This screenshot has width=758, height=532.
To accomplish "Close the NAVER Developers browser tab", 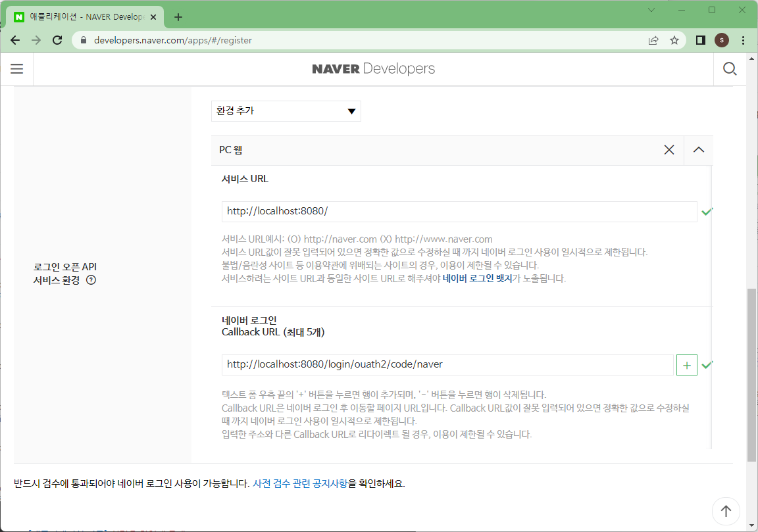I will pos(153,17).
